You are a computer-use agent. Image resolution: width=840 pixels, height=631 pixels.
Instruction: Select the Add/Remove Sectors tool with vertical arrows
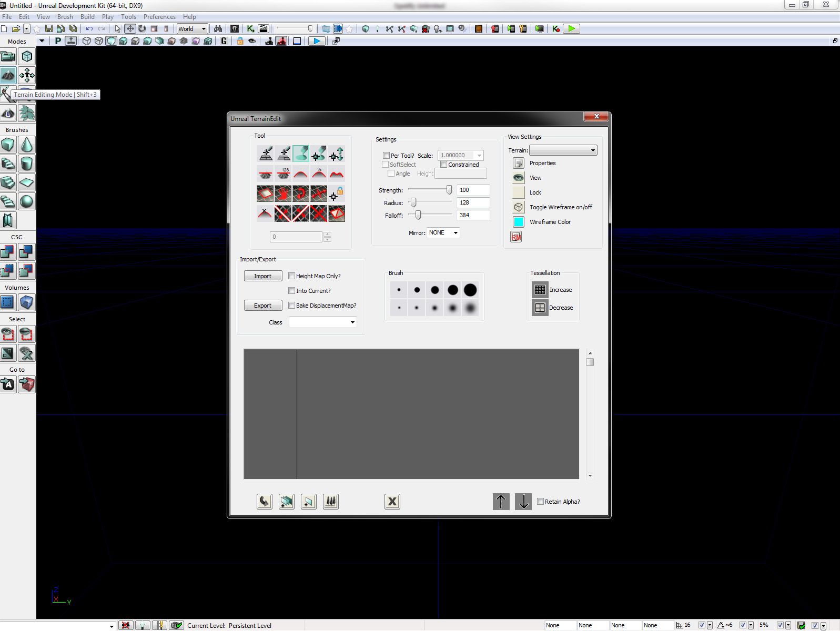[337, 154]
